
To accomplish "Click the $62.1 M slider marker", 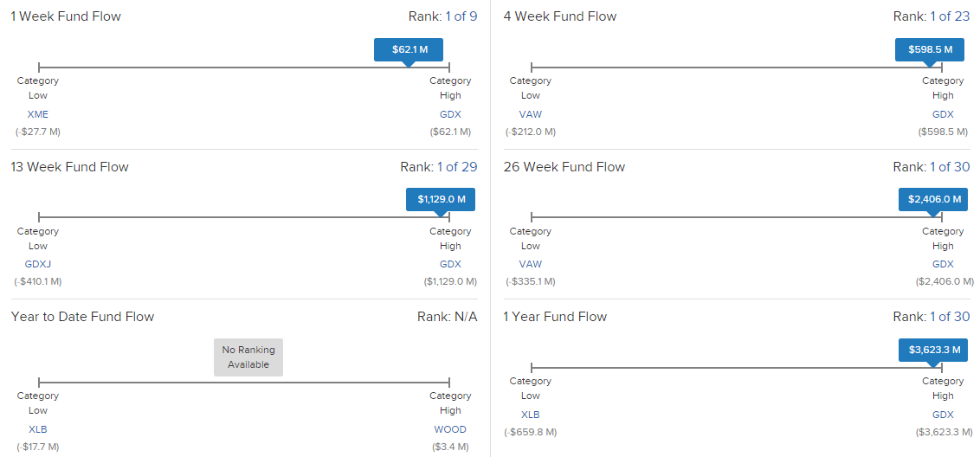I will tap(409, 50).
